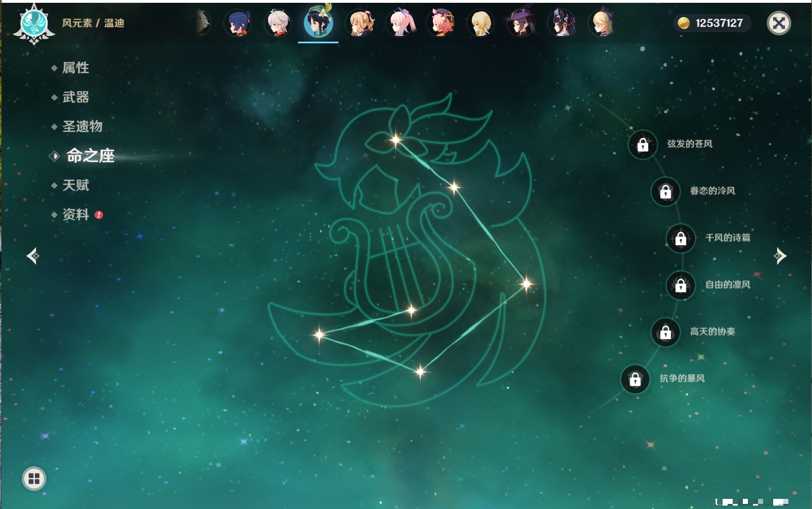Image resolution: width=812 pixels, height=509 pixels.
Task: Open 资料 profile with red alert
Action: (75, 215)
